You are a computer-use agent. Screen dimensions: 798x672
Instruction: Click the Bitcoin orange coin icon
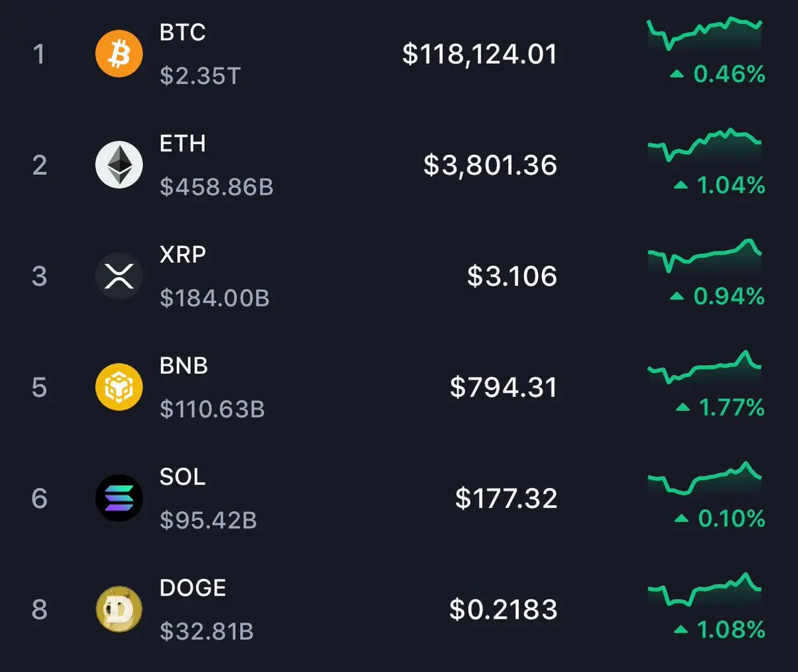[119, 54]
